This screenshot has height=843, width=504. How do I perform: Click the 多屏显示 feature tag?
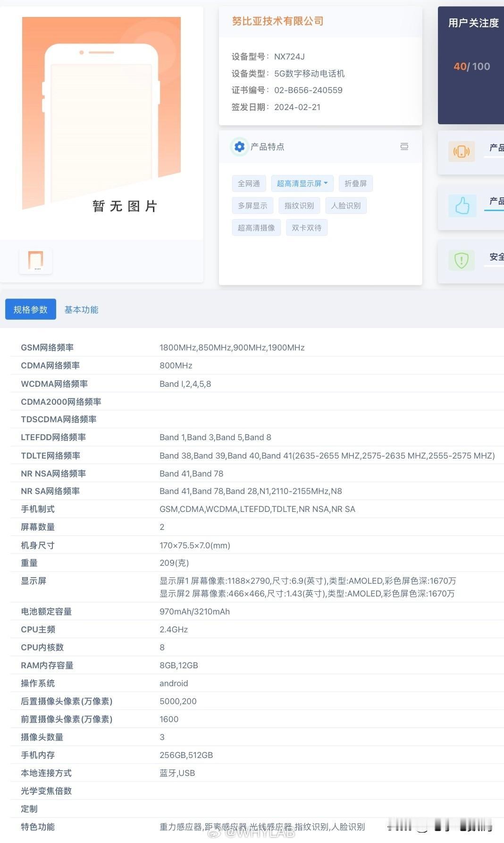(x=252, y=205)
